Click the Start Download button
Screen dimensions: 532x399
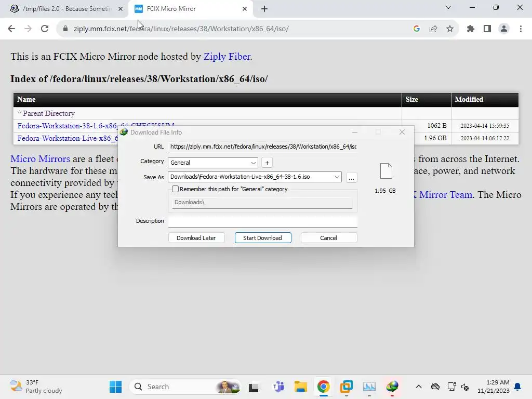262,238
